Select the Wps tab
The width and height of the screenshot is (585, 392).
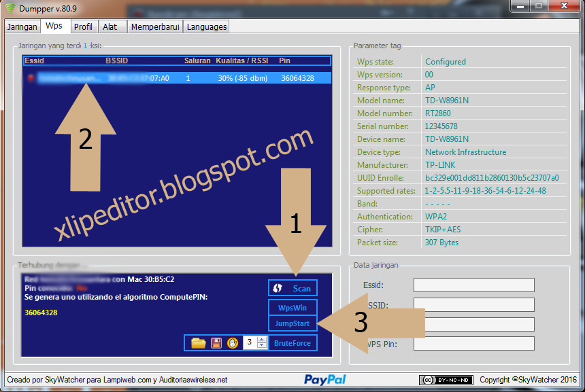pos(54,26)
